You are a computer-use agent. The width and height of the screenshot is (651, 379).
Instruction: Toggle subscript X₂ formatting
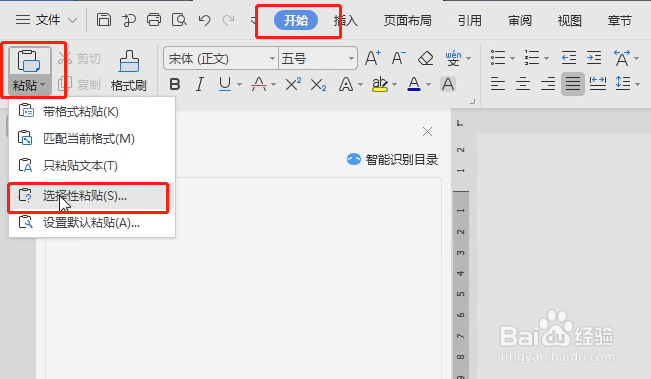pos(318,85)
